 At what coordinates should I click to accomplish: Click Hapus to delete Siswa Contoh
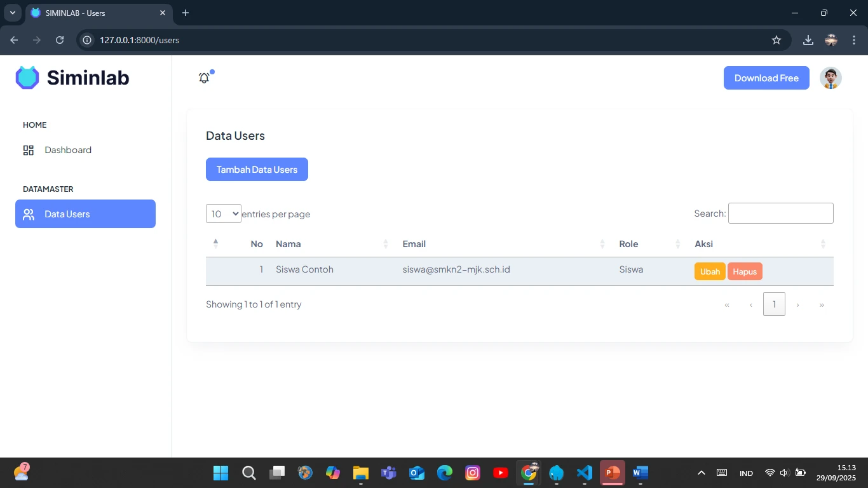point(744,272)
